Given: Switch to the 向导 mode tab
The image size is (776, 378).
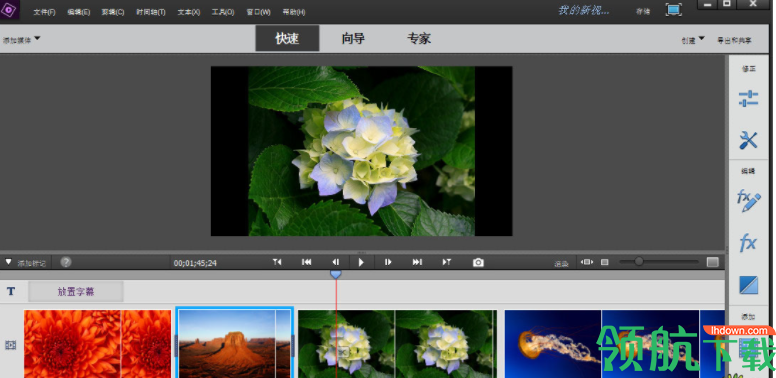Looking at the screenshot, I should 353,39.
